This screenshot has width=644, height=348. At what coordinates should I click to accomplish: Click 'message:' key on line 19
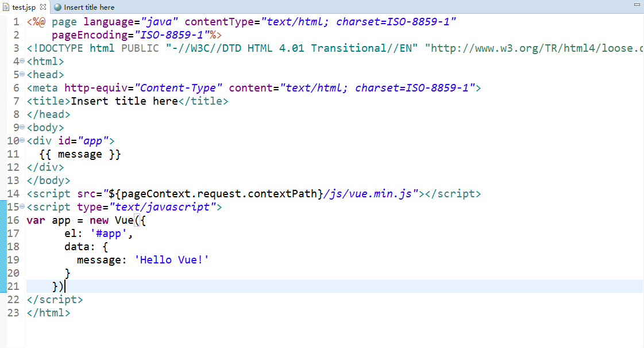pyautogui.click(x=102, y=260)
